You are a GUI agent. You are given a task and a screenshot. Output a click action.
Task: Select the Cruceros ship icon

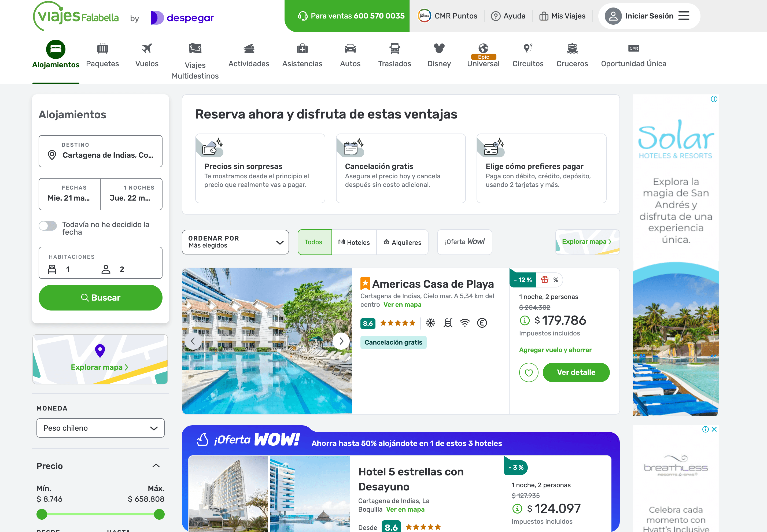[x=572, y=49]
